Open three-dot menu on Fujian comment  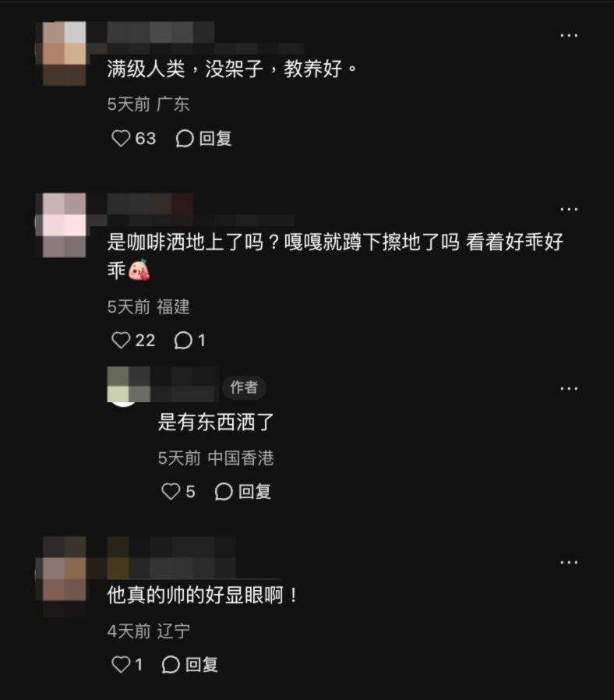pyautogui.click(x=569, y=209)
